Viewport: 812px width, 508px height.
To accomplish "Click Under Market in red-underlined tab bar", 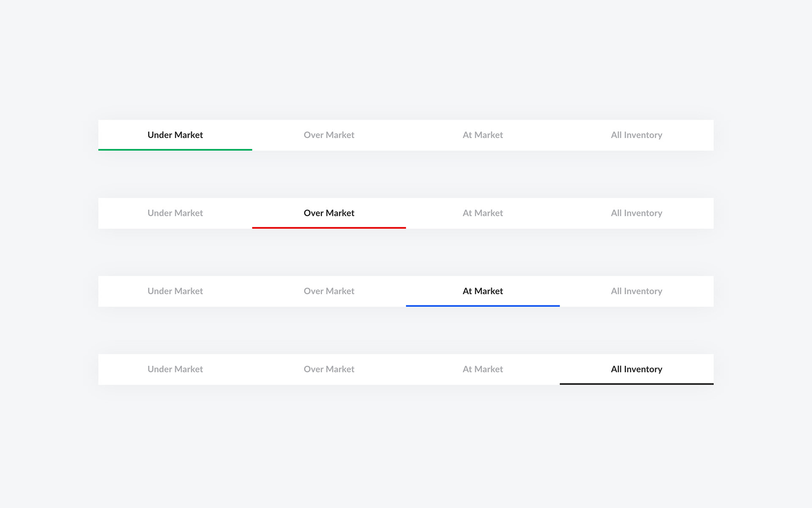I will [x=175, y=213].
